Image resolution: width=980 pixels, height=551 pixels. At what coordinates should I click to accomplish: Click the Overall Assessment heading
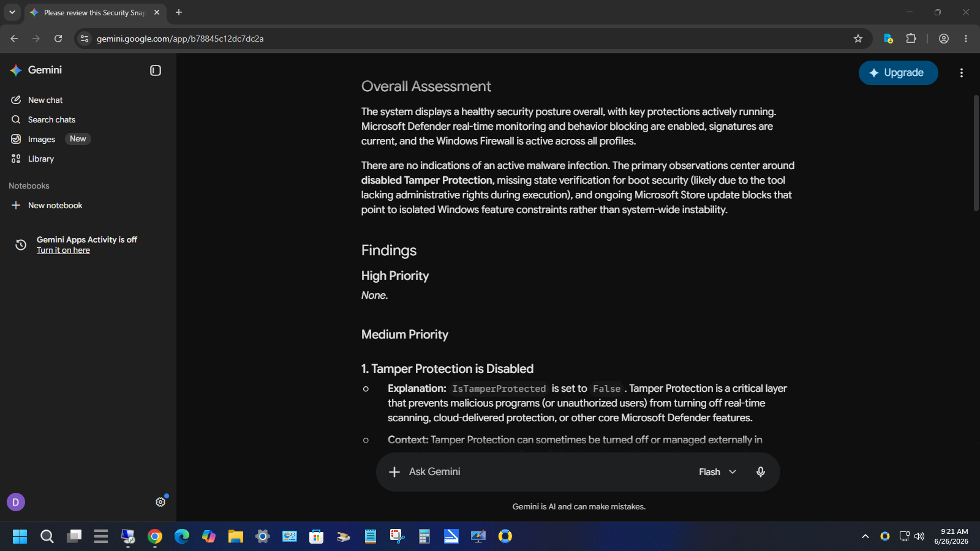pos(426,86)
